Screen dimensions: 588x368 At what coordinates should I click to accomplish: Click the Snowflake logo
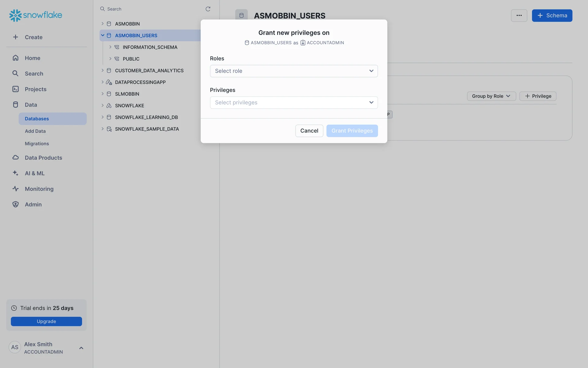pos(36,15)
